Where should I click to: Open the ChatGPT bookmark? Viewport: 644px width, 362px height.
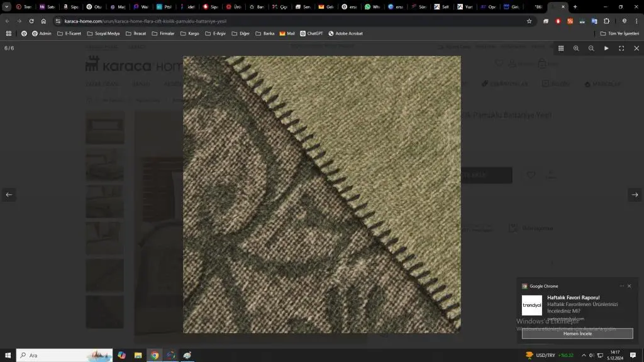(311, 33)
